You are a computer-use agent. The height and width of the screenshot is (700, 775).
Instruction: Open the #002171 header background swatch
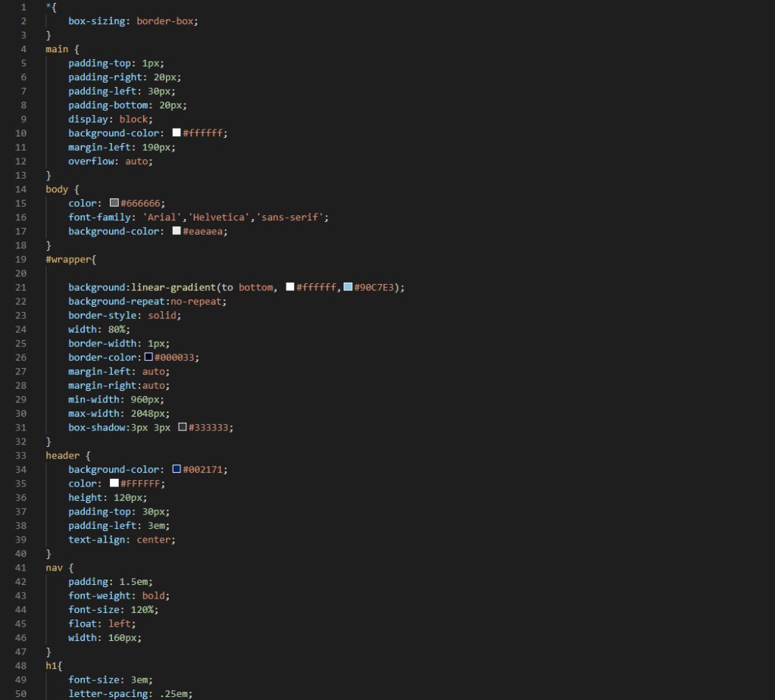(x=177, y=470)
